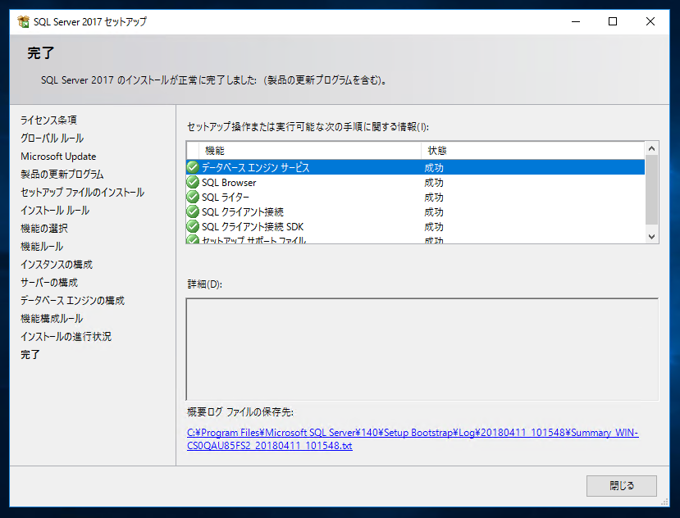Select the SQL クライアント接続 row

415,212
